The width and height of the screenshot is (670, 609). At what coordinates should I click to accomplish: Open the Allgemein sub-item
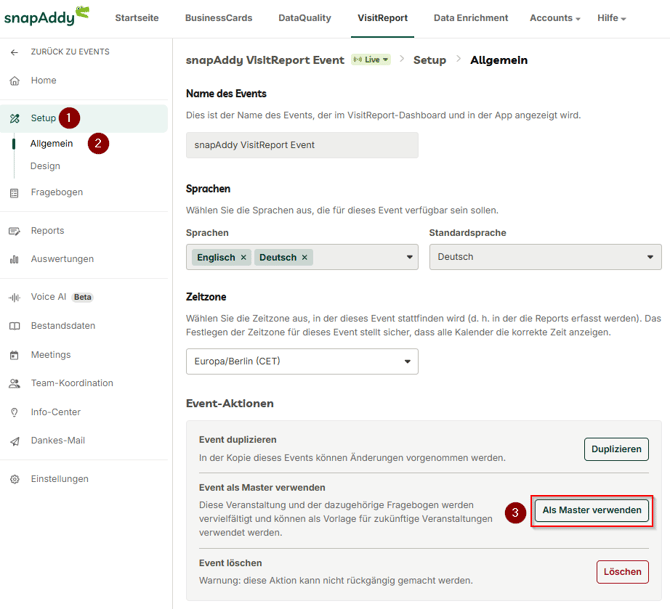(x=51, y=144)
